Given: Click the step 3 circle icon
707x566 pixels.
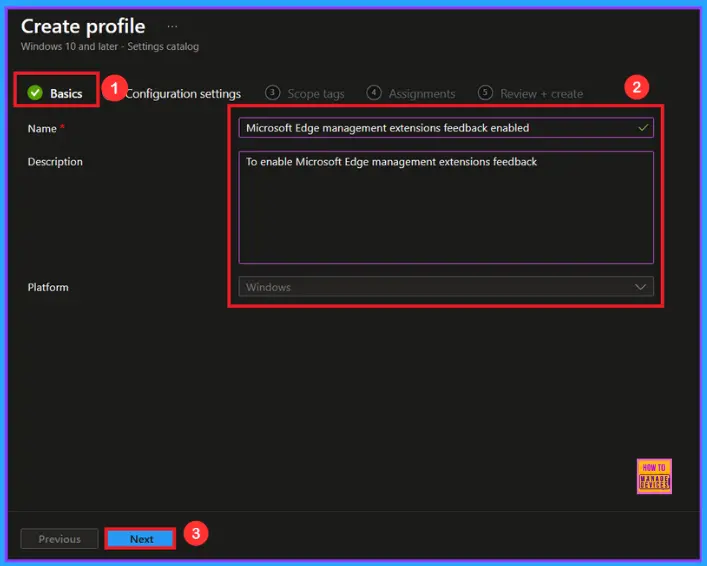Looking at the screenshot, I should coord(272,92).
